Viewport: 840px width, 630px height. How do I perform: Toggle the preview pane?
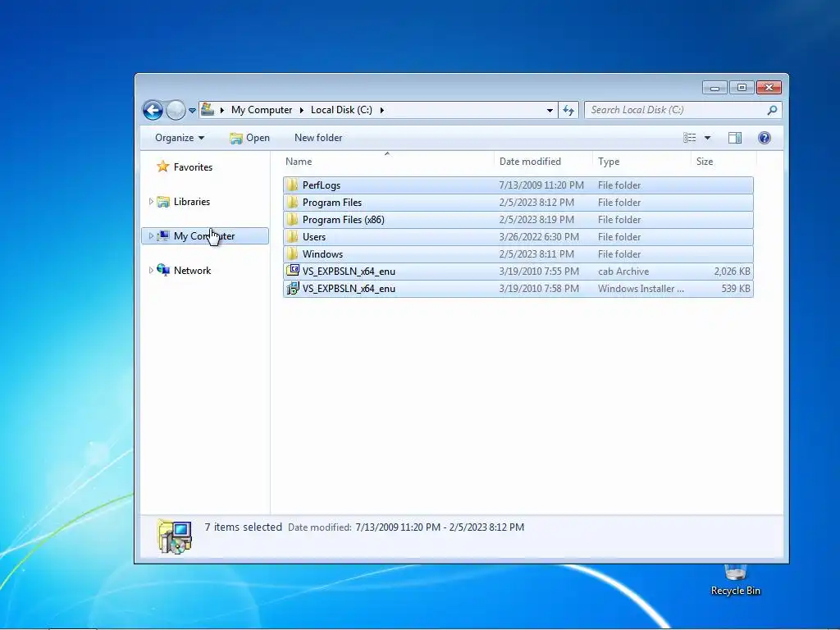[735, 138]
